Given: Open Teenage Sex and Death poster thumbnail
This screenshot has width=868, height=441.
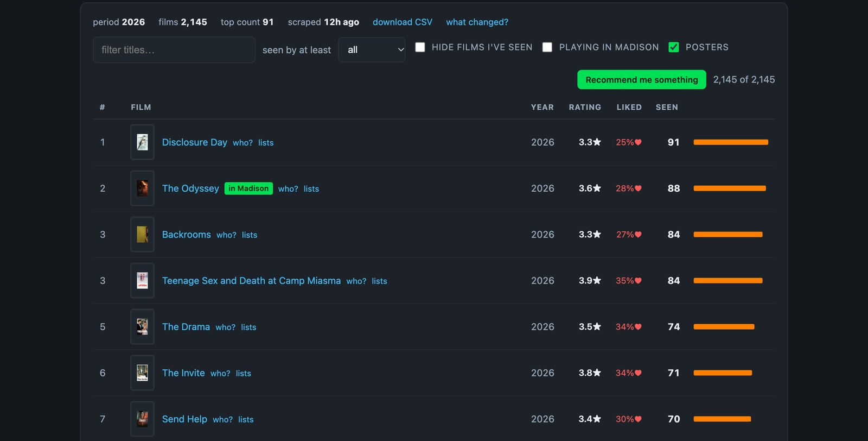Looking at the screenshot, I should [142, 281].
